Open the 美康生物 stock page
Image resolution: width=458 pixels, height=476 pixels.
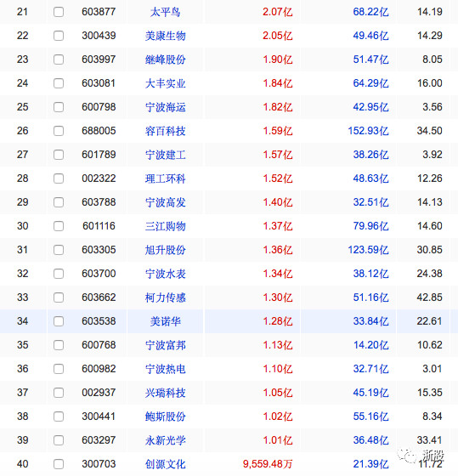point(165,36)
